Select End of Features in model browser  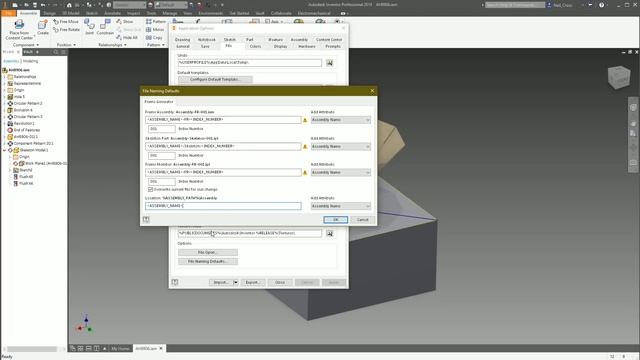[27, 130]
